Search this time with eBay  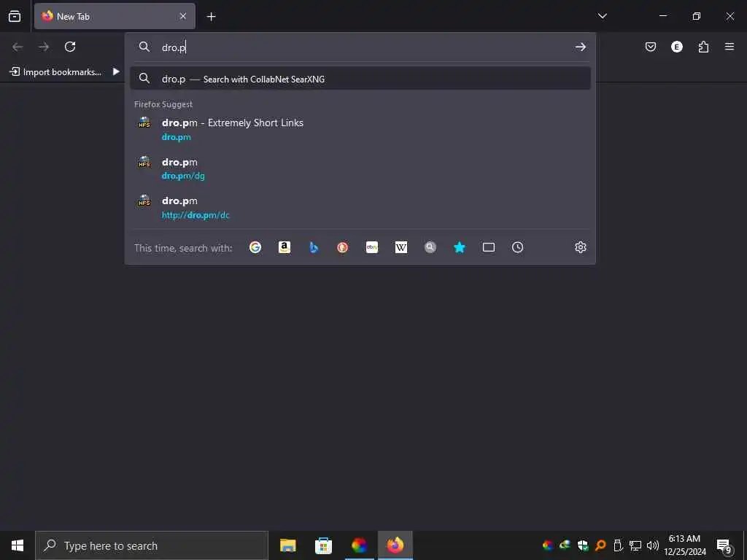[372, 247]
